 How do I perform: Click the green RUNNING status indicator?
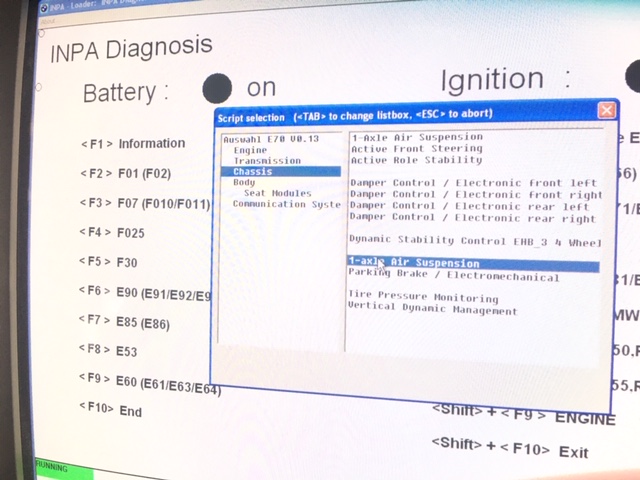point(63,469)
